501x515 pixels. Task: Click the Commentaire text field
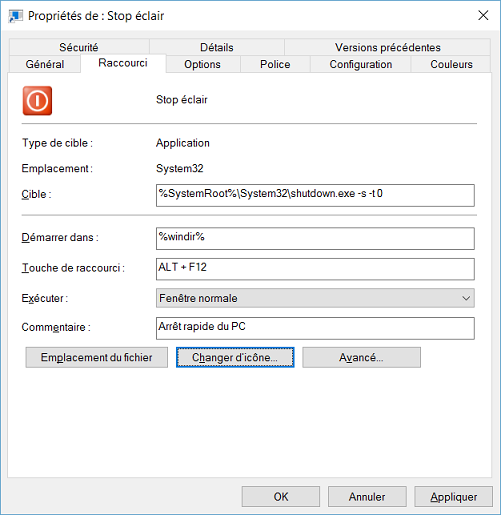pyautogui.click(x=315, y=328)
